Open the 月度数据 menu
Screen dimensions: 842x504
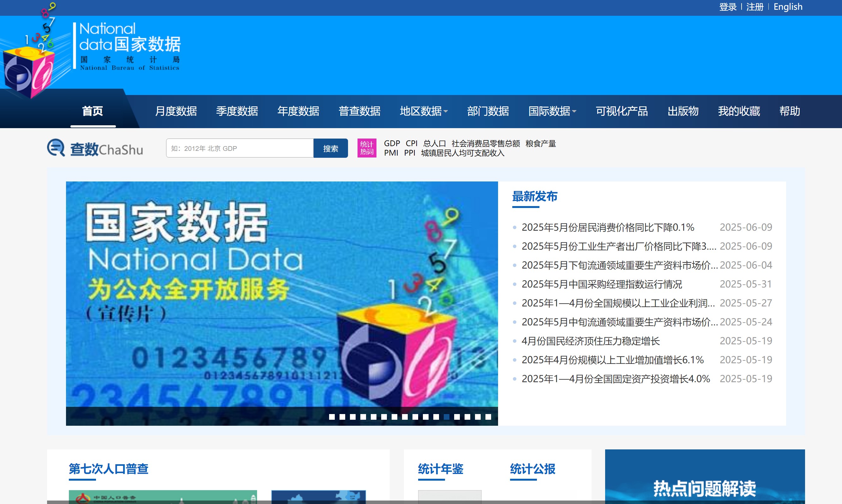(176, 111)
